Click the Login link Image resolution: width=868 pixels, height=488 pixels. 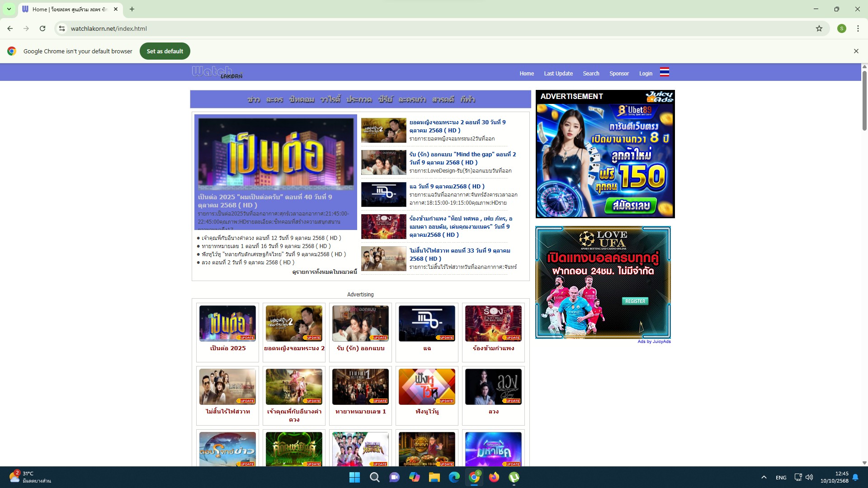click(645, 74)
